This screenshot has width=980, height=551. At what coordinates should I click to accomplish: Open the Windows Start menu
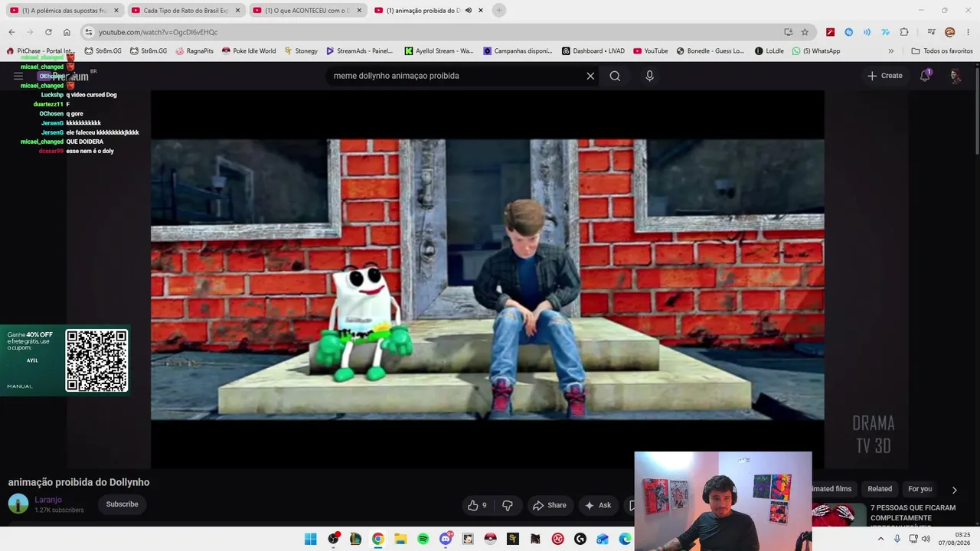(x=310, y=540)
